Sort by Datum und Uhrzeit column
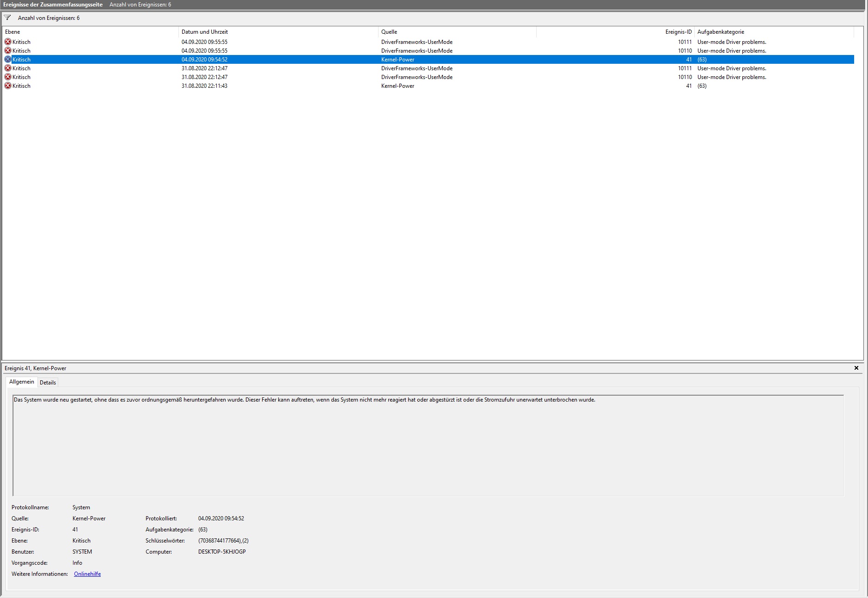Screen dimensions: 868x598 [x=278, y=32]
